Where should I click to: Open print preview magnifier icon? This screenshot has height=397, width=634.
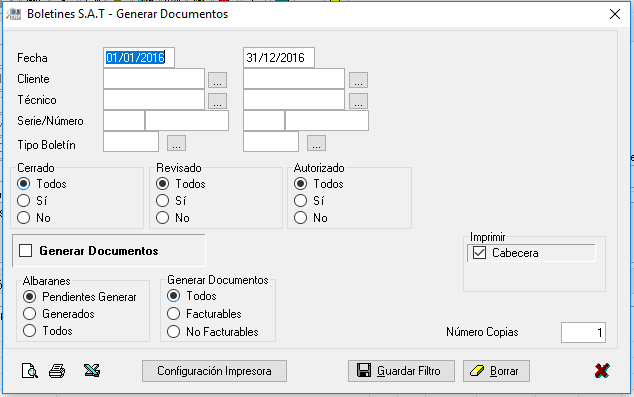tap(30, 371)
